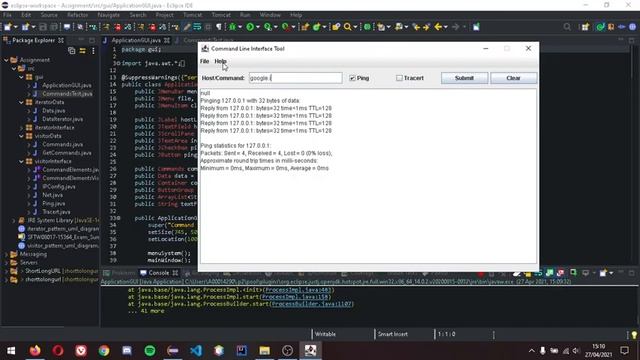Viewport: 640px width, 360px height.
Task: Click the Quick Access search icon
Action: coord(567,27)
